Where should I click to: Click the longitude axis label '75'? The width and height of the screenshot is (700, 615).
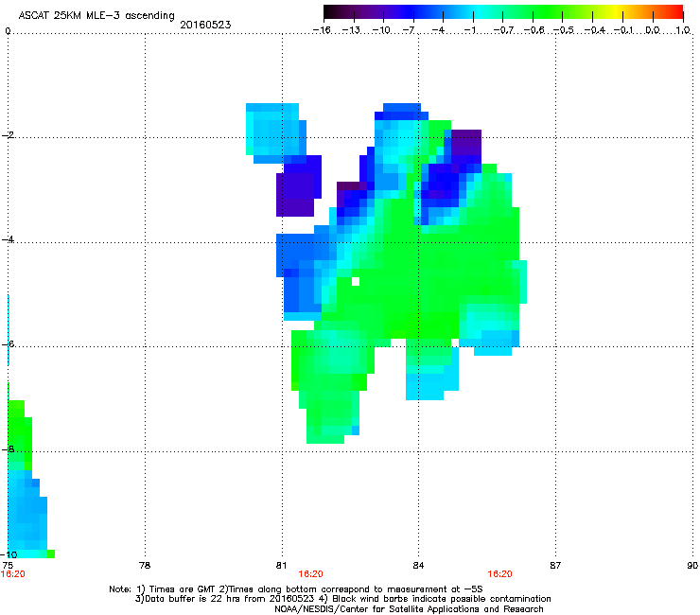(8, 566)
